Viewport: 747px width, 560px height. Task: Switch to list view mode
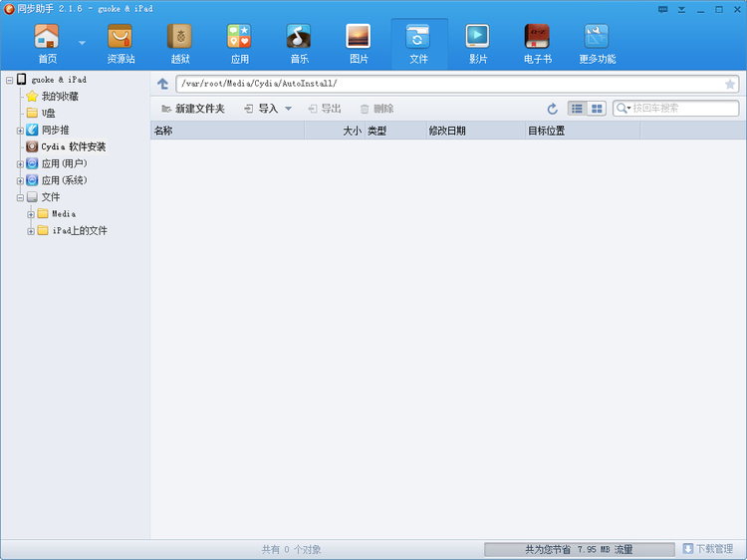tap(577, 109)
